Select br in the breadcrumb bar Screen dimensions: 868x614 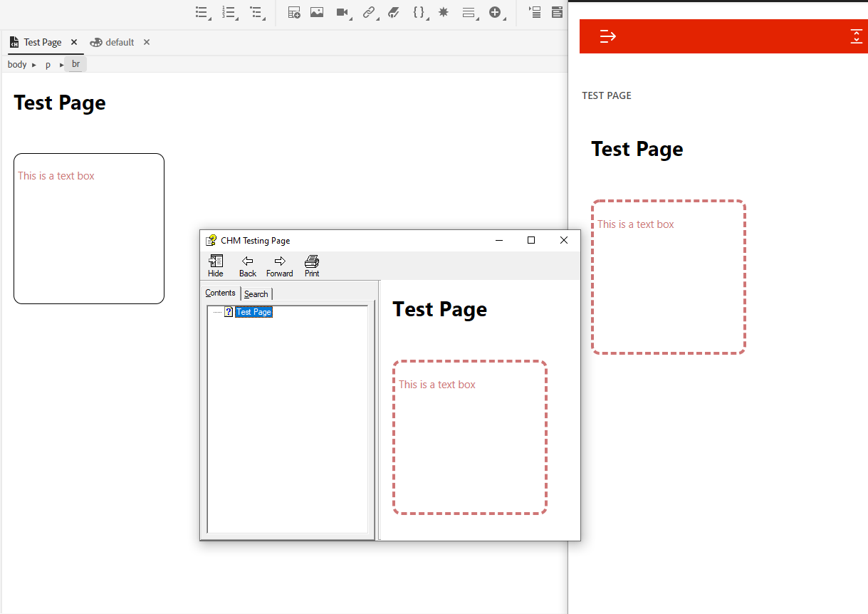pyautogui.click(x=75, y=64)
